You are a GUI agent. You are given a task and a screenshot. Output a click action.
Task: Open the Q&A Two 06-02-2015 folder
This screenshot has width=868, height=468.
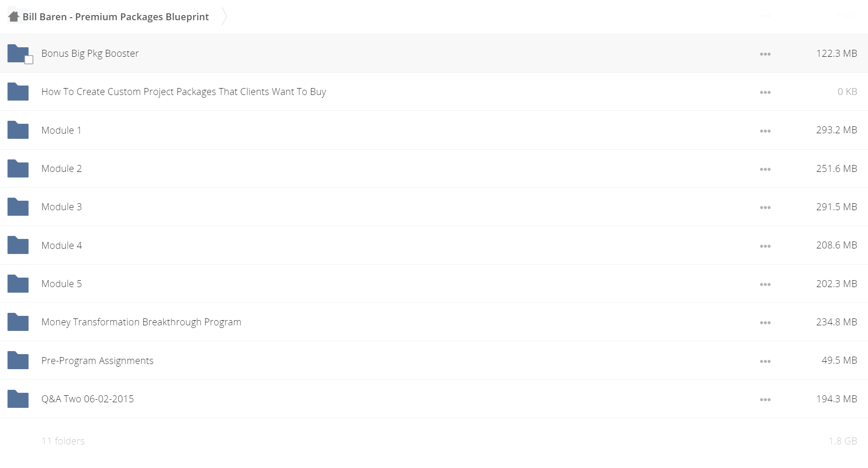click(88, 399)
